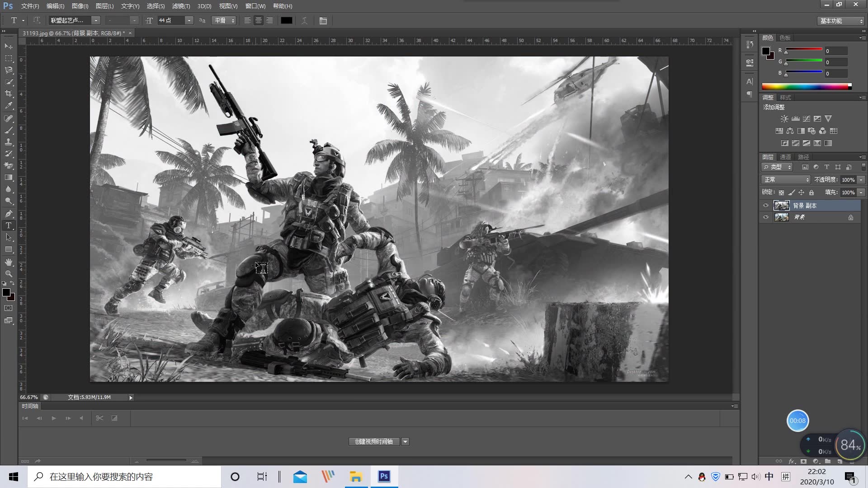This screenshot has width=868, height=488.
Task: Click the warp text icon
Action: pyautogui.click(x=304, y=21)
